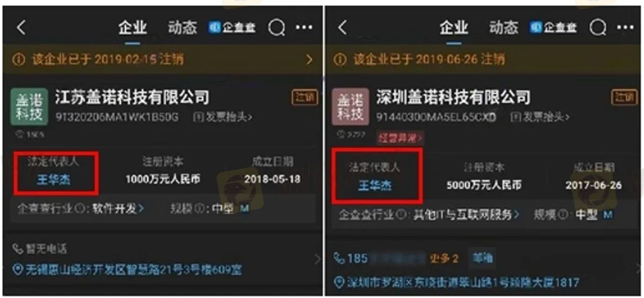Expand the 2019-02-15 注销 notice banner
Viewport: 644px width, 298px height.
[x=162, y=59]
